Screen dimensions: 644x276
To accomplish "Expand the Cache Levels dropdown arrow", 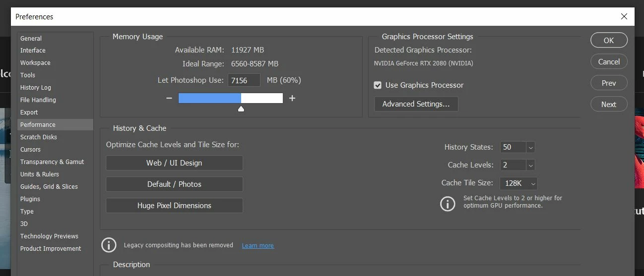I will pos(531,165).
